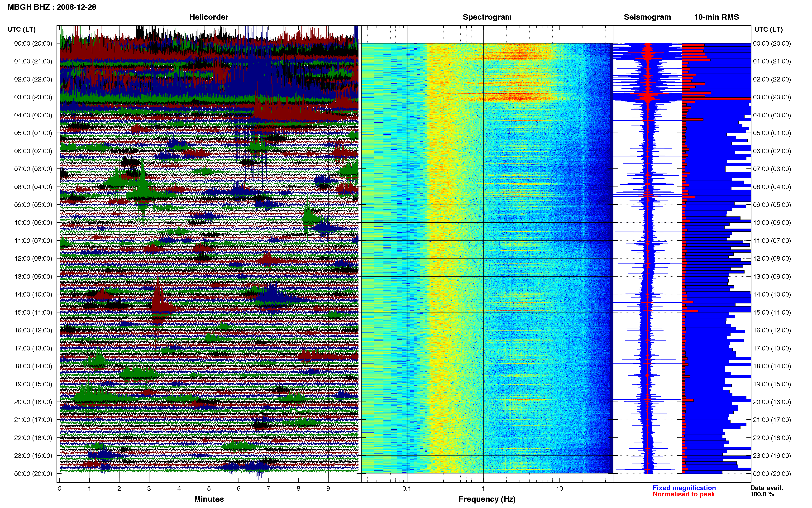Click right time label '09:00 (05:00)'
812x508 pixels.
point(772,205)
